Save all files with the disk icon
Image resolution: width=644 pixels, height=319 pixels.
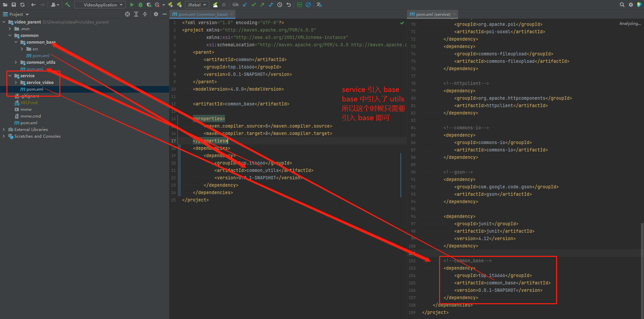point(14,5)
